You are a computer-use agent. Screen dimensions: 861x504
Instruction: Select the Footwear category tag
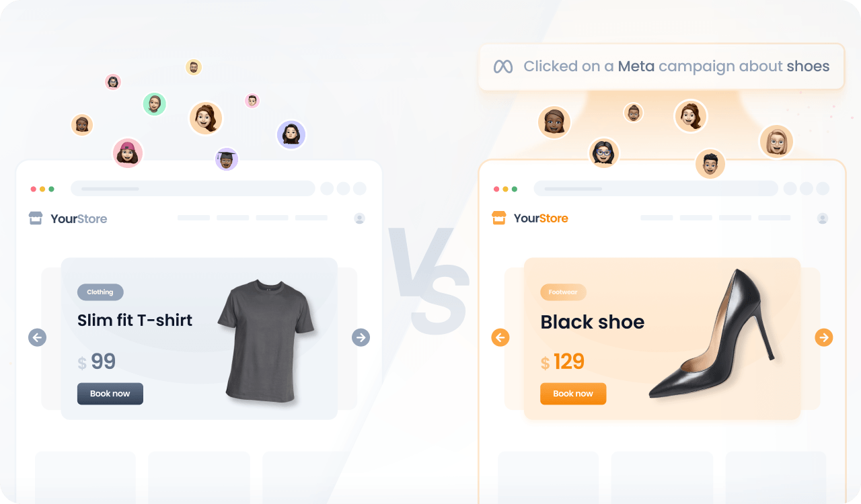click(563, 292)
